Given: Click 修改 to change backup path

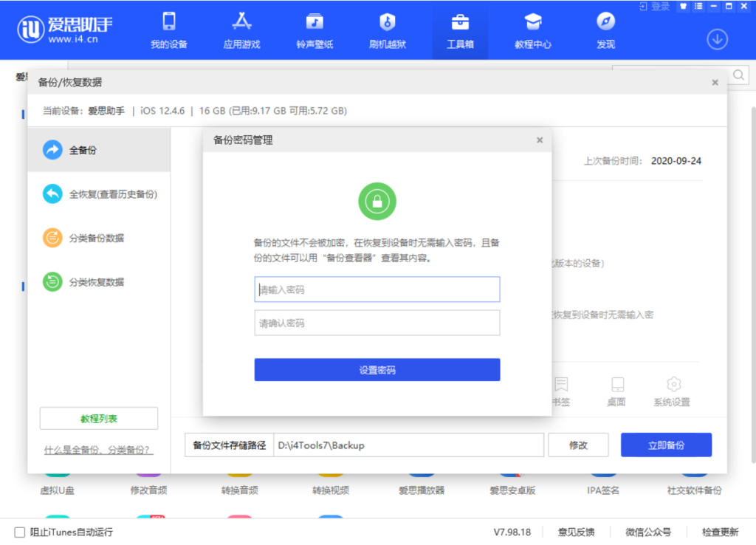Looking at the screenshot, I should (578, 445).
